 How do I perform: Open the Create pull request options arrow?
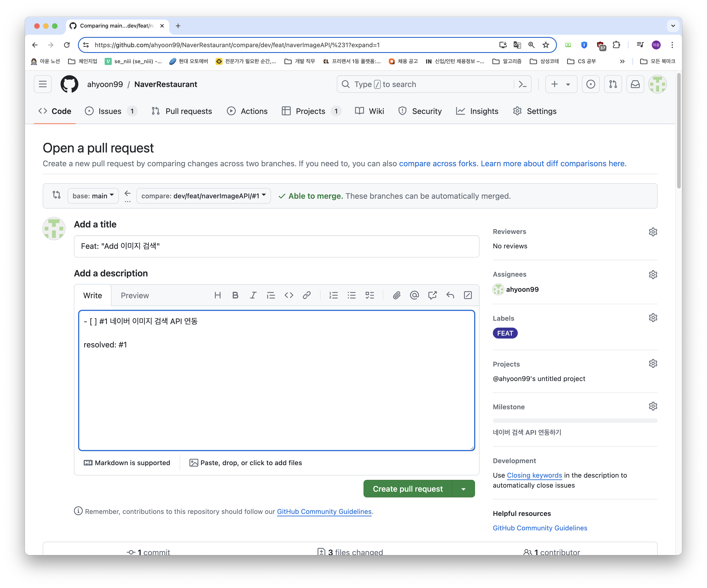click(x=463, y=489)
